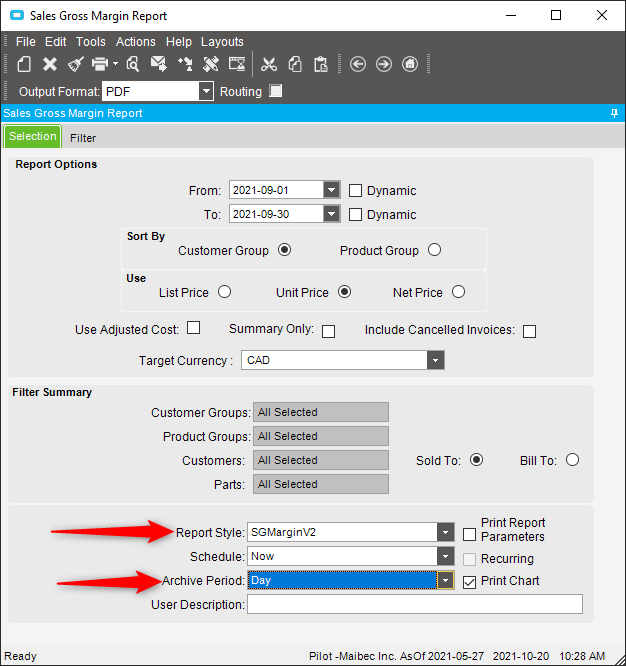Click the Parts All Selected field

coord(321,484)
